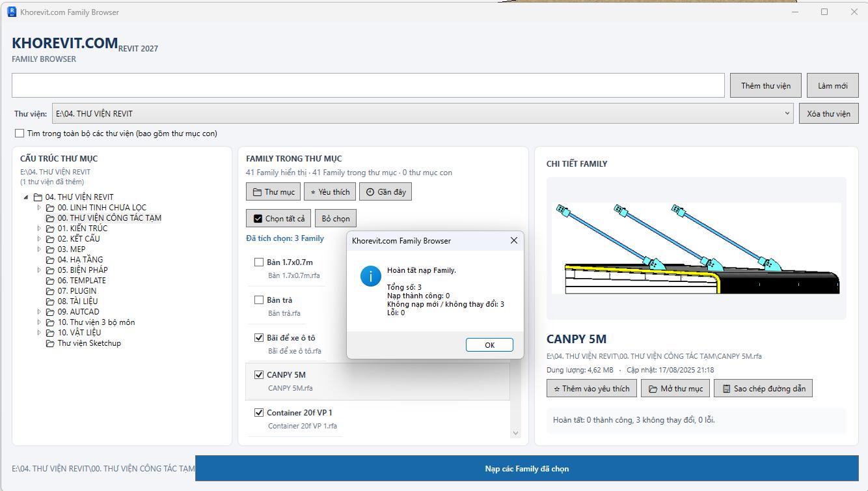This screenshot has width=868, height=491.
Task: Close the Hoàn tất nạp Family dialog
Action: click(x=514, y=240)
